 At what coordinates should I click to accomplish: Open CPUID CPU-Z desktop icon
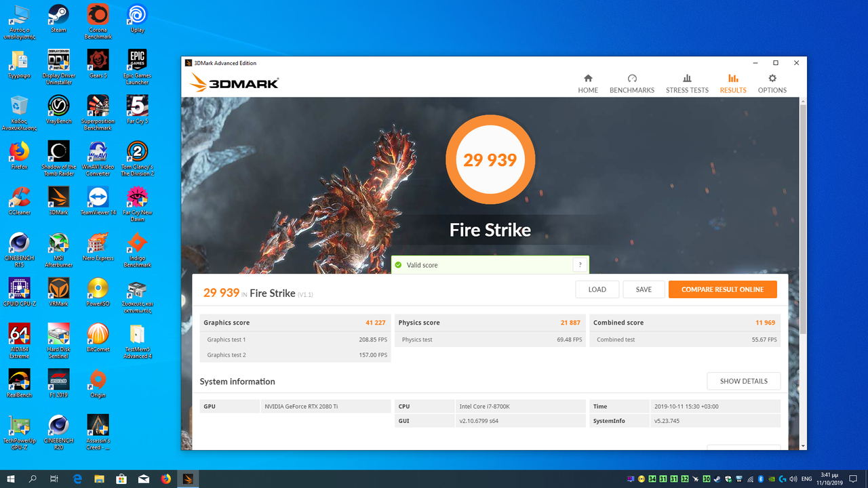(x=19, y=292)
